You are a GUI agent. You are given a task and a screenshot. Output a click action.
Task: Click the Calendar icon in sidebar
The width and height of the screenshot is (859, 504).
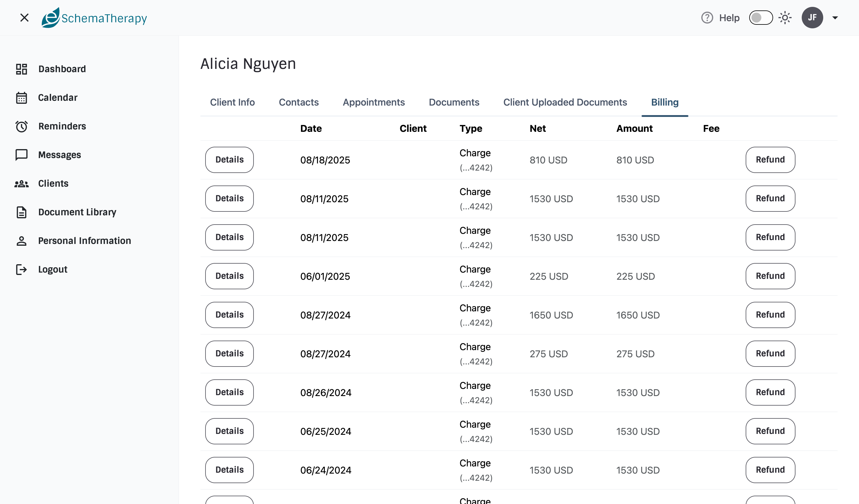[21, 98]
